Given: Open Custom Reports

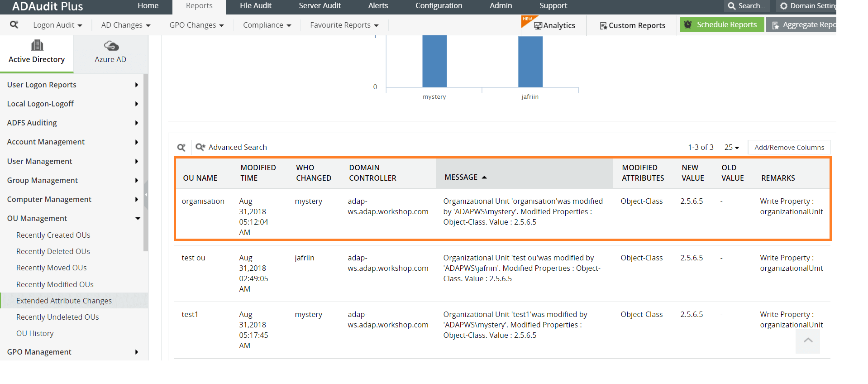Looking at the screenshot, I should pyautogui.click(x=632, y=25).
